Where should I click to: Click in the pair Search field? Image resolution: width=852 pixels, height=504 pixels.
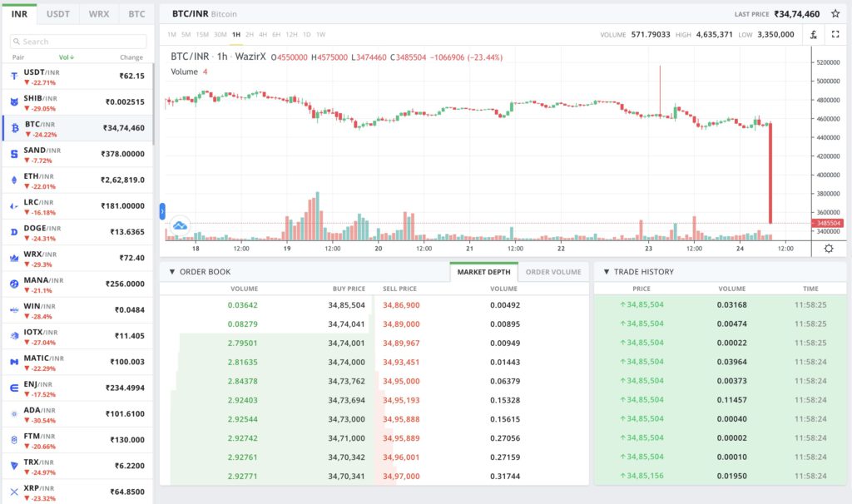tap(78, 42)
